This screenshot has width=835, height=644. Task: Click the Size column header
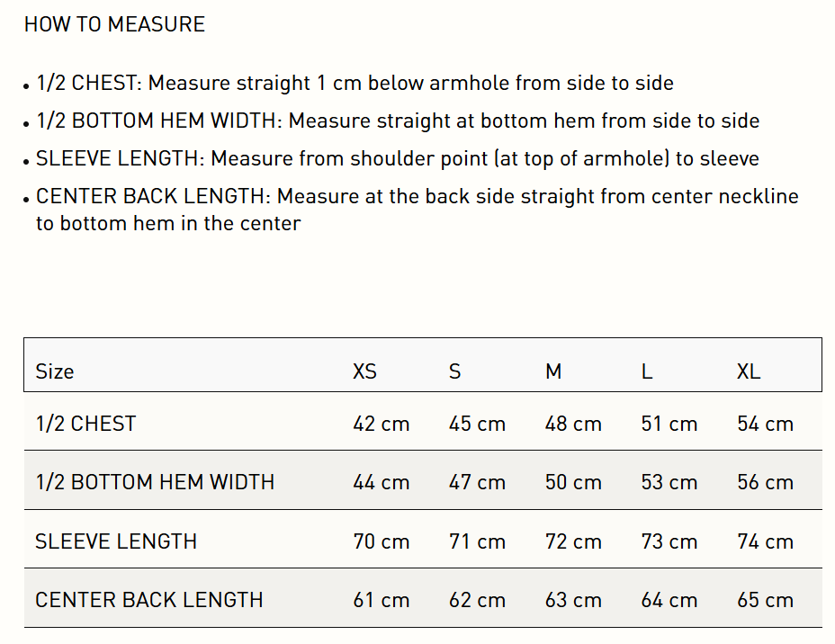click(55, 371)
